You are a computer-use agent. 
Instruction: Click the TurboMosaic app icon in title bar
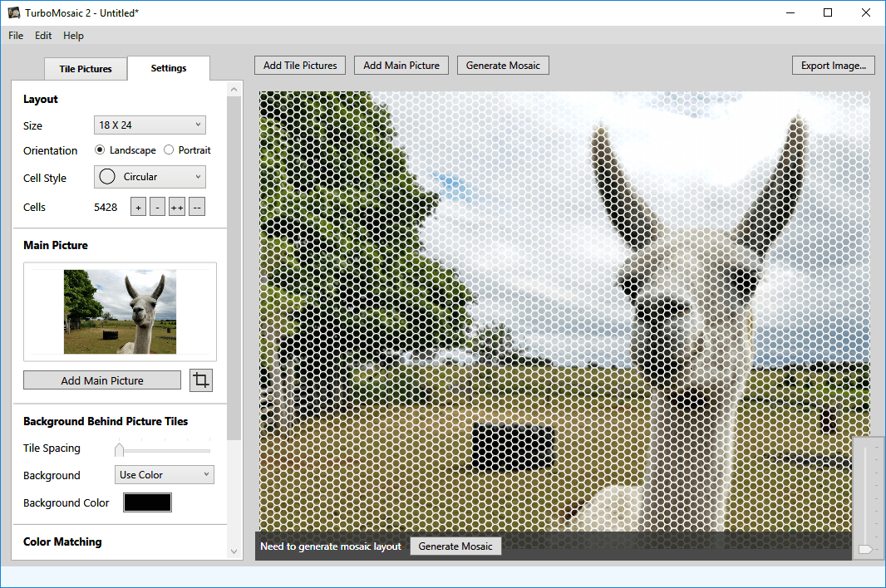[x=13, y=12]
